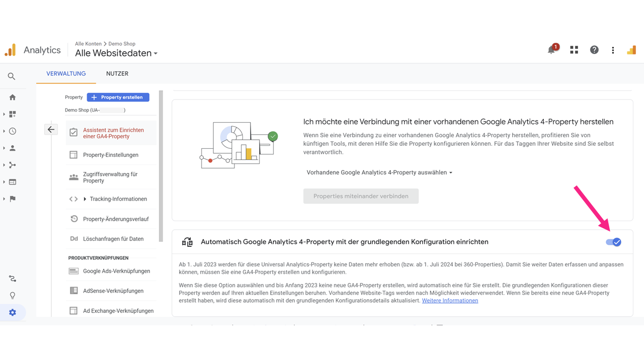Open the Alle Websitedaten view selector
Viewport: 644px width, 362px height.
(x=116, y=53)
